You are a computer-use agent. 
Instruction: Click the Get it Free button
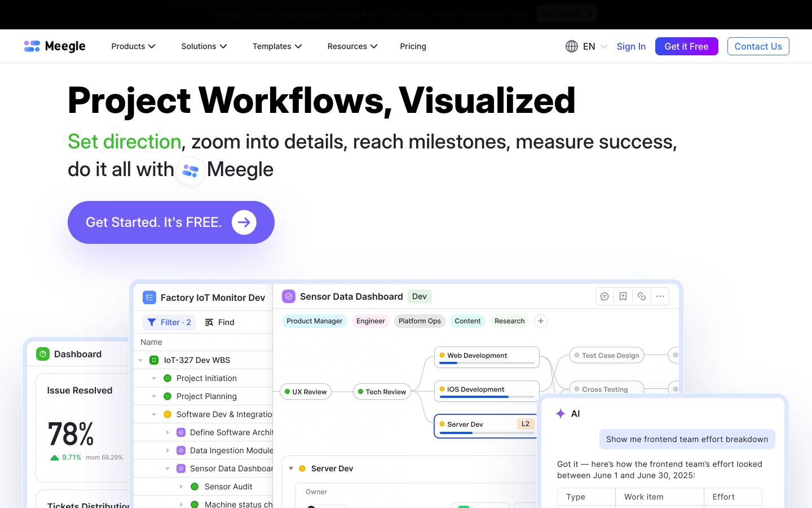point(686,46)
